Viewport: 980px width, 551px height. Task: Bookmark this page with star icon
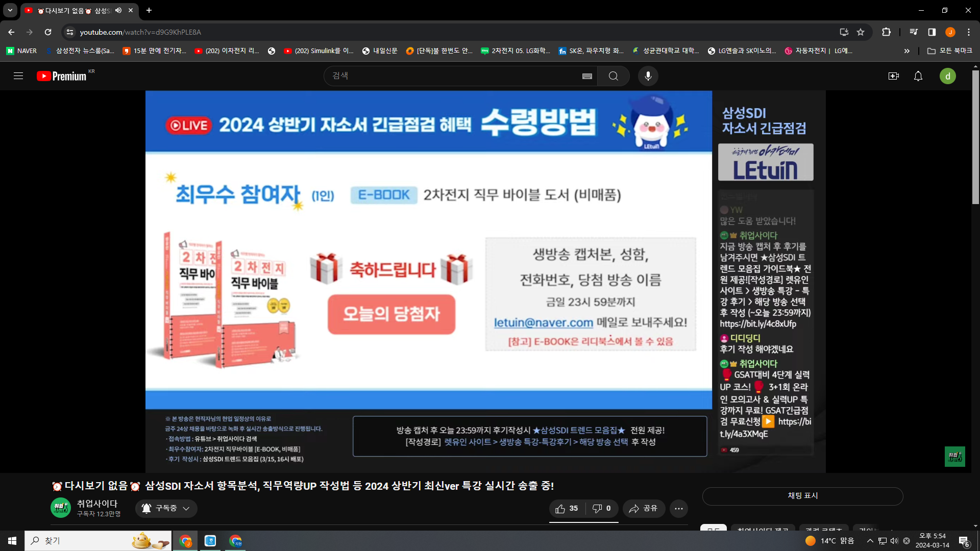tap(861, 32)
